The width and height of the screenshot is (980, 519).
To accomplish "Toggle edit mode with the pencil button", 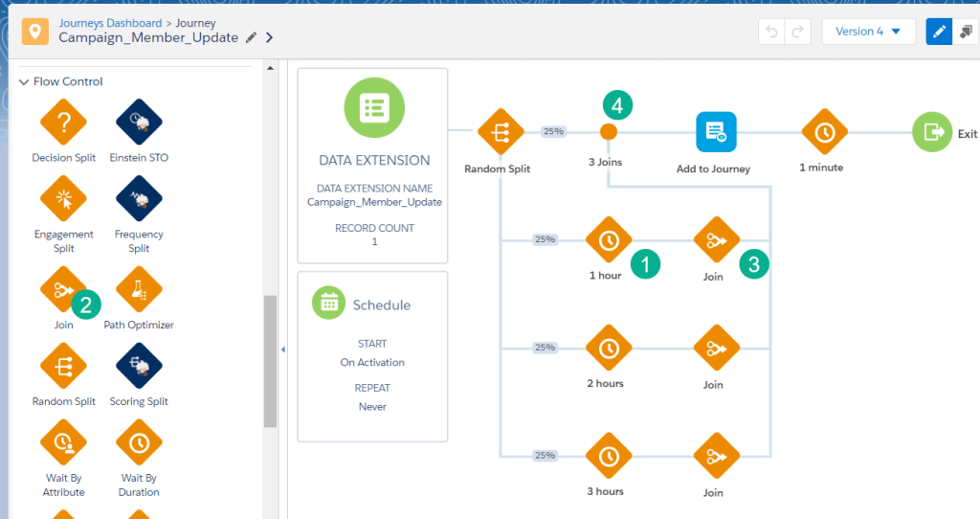I will [939, 32].
